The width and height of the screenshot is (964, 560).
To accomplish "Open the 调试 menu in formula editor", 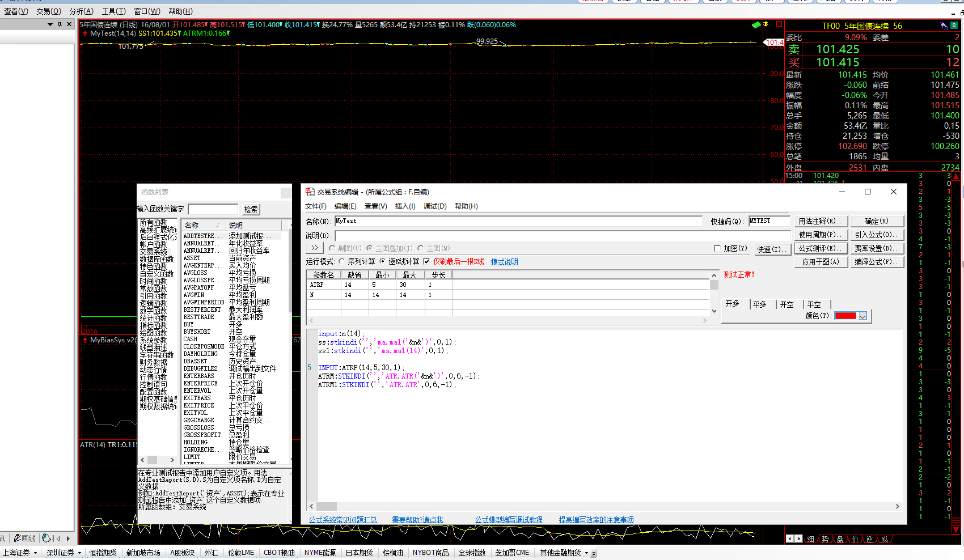I will pos(435,206).
